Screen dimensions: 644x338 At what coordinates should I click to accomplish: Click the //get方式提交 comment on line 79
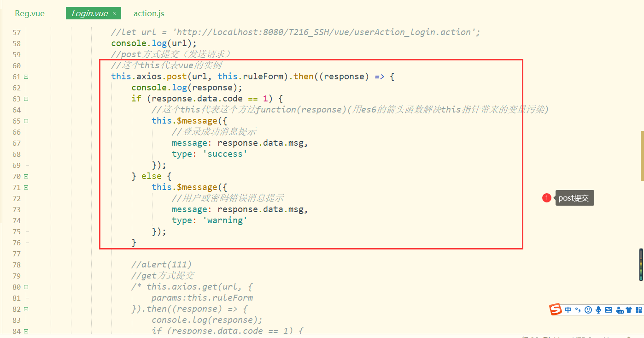(163, 276)
